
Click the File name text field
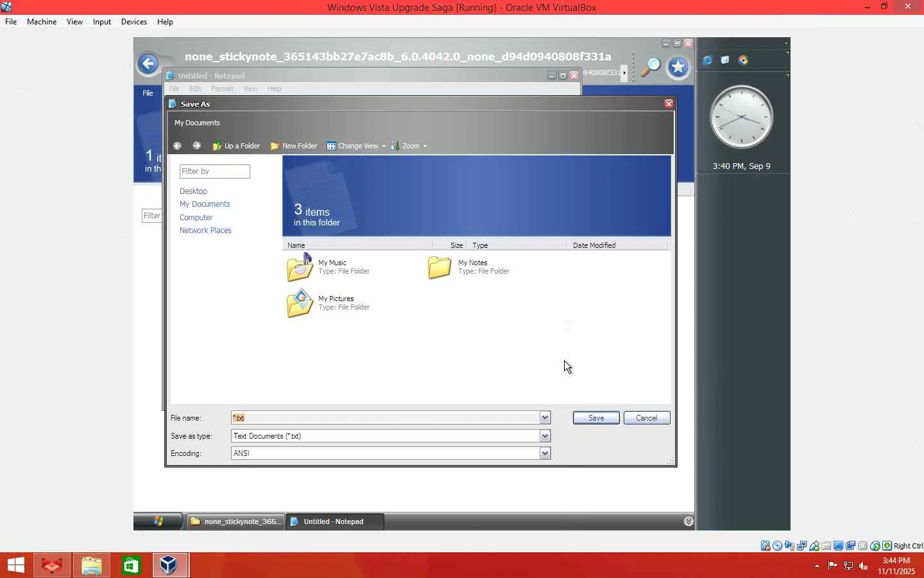(386, 418)
